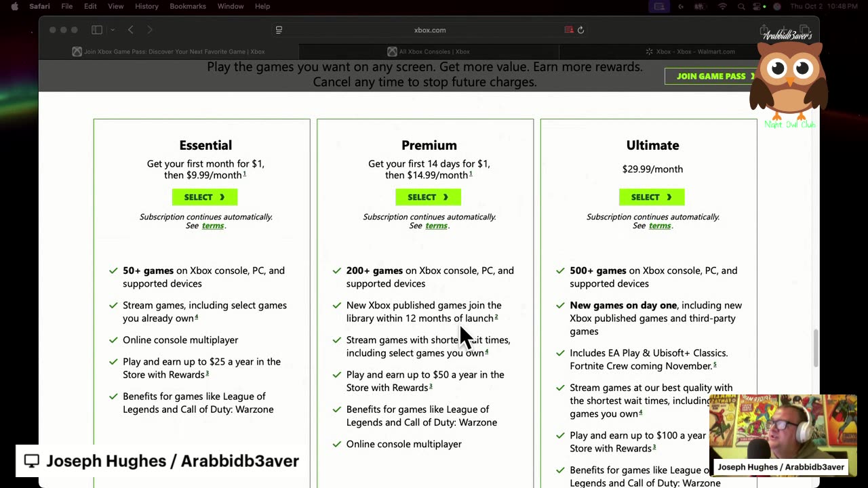This screenshot has width=868, height=488.
Task: Click the red blocker icon in address bar
Action: 569,30
